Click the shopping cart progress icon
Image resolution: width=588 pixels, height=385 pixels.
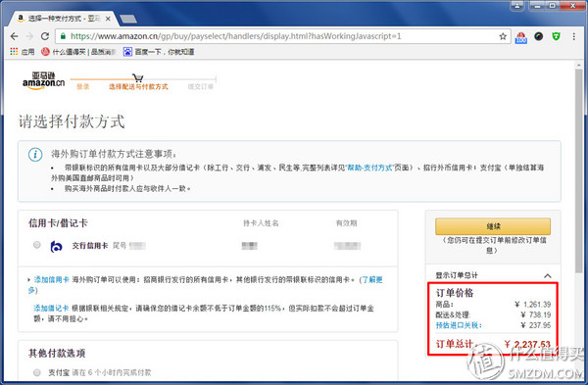pos(137,78)
